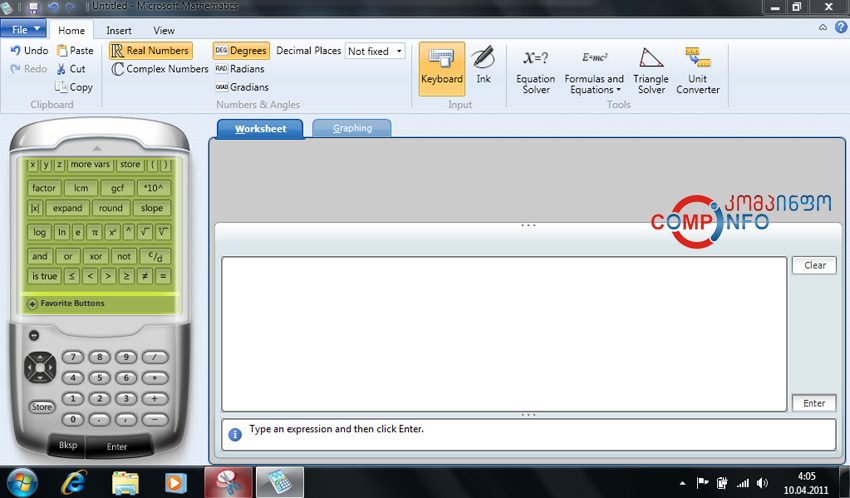Click the worksheet Enter button
This screenshot has height=498, width=850.
pyautogui.click(x=814, y=403)
